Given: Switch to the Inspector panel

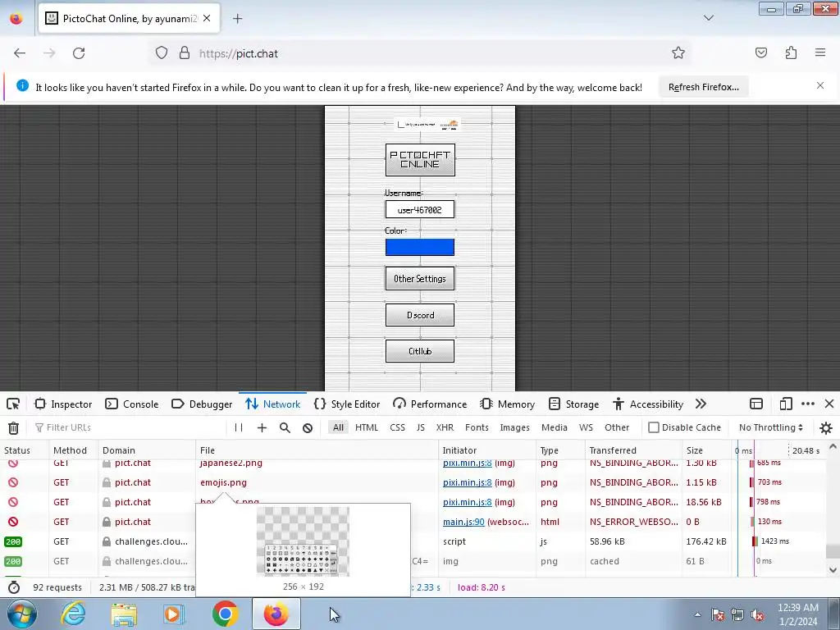Looking at the screenshot, I should click(63, 404).
